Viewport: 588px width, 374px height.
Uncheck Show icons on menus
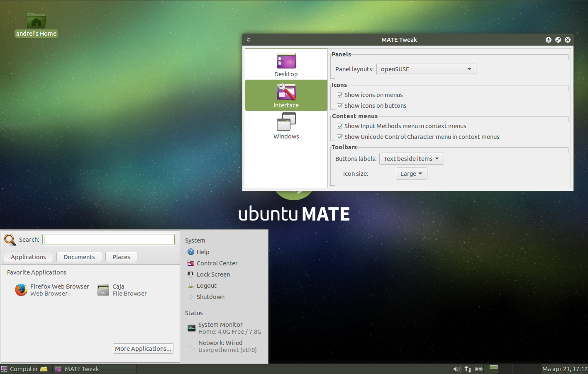point(339,95)
